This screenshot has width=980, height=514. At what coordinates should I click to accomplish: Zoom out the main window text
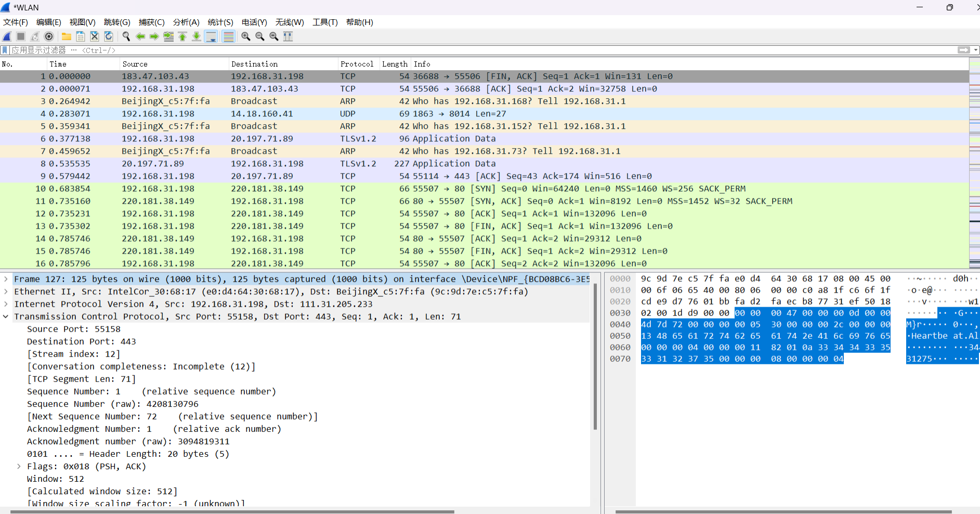click(x=260, y=36)
